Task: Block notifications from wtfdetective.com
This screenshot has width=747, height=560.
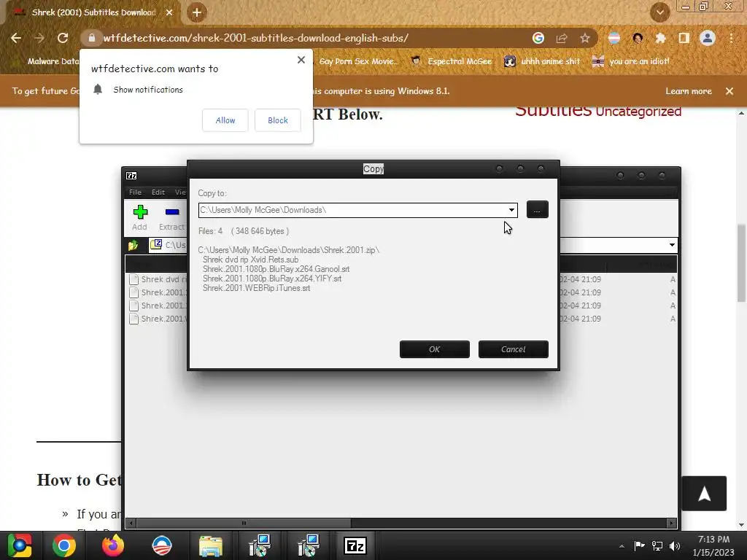Action: 278,120
